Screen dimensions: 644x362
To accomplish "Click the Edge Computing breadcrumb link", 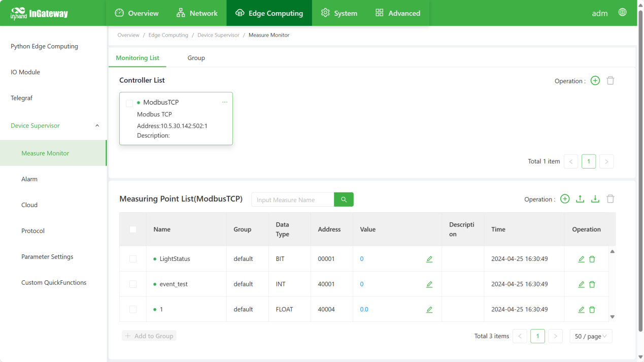I will click(168, 35).
